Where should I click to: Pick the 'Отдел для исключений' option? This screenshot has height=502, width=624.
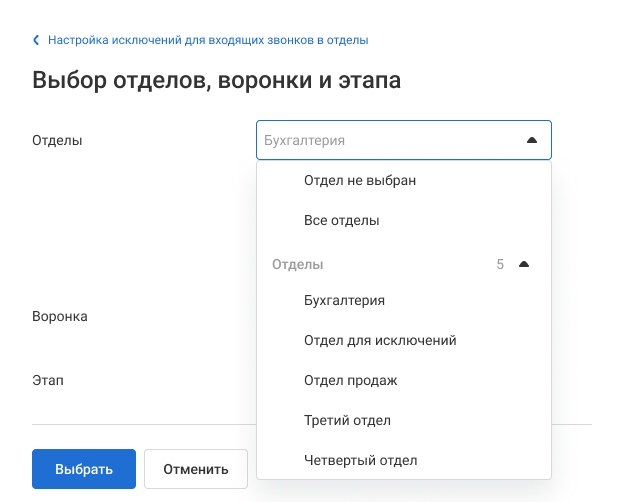(380, 340)
